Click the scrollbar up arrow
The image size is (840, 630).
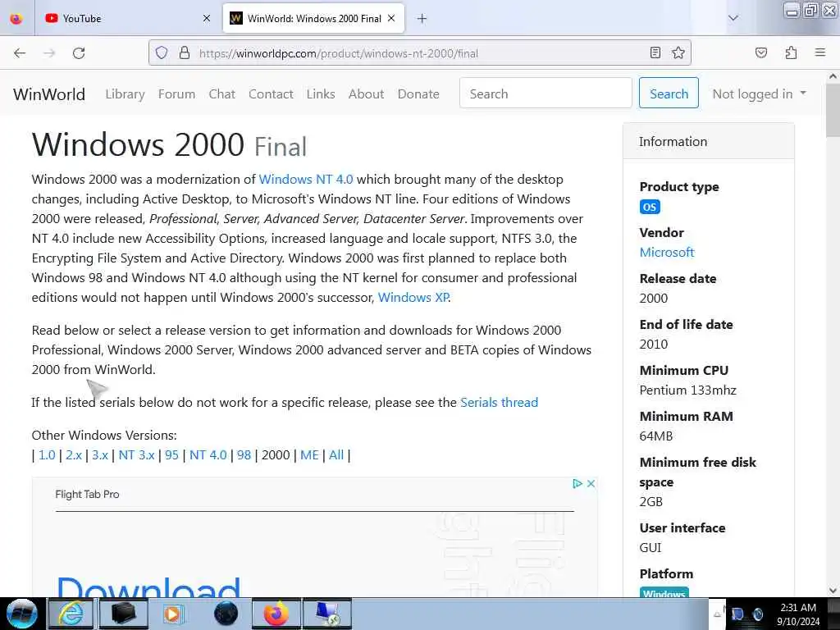[x=833, y=76]
